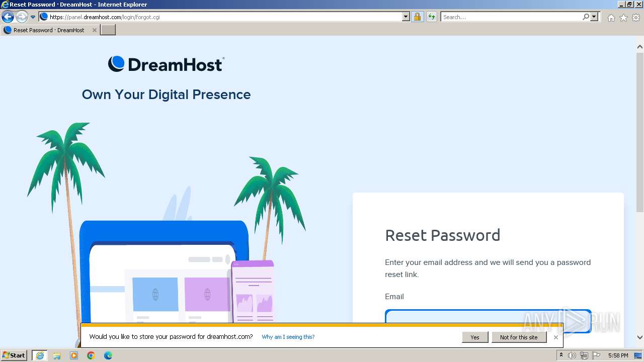Image resolution: width=644 pixels, height=362 pixels.
Task: Click the DreamHost logo
Action: (x=166, y=64)
